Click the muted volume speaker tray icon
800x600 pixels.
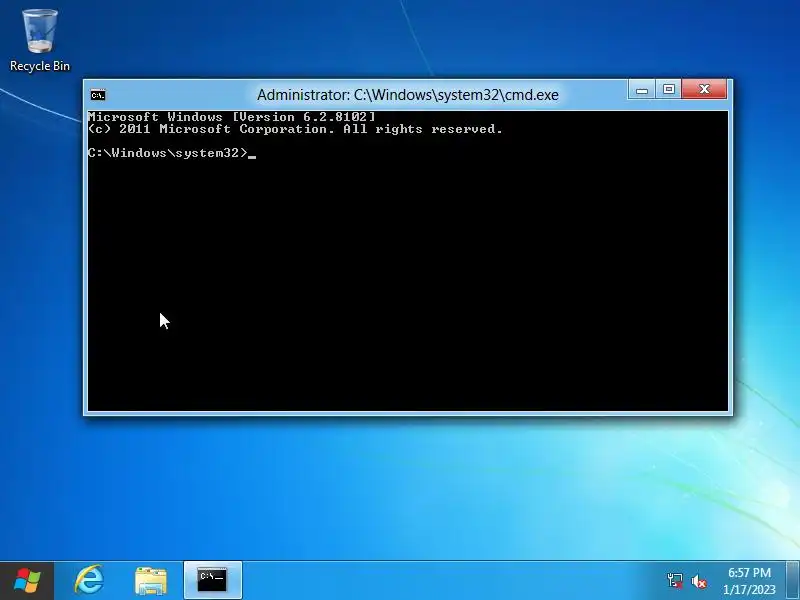[698, 581]
